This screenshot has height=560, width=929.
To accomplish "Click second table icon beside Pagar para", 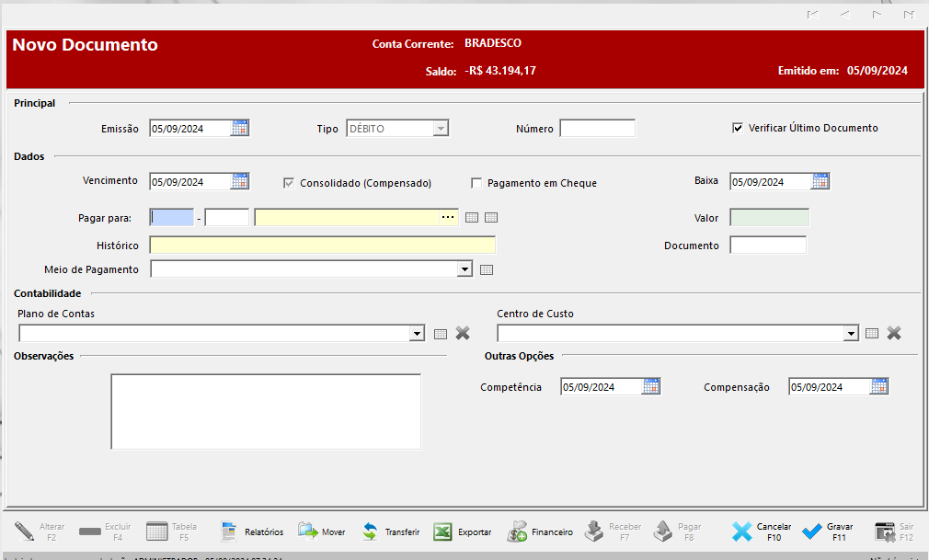I will pyautogui.click(x=491, y=218).
